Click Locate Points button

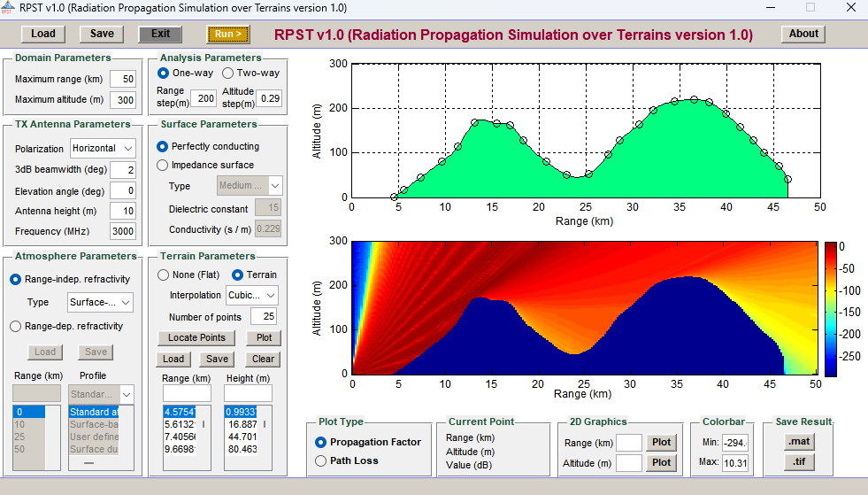pos(196,338)
